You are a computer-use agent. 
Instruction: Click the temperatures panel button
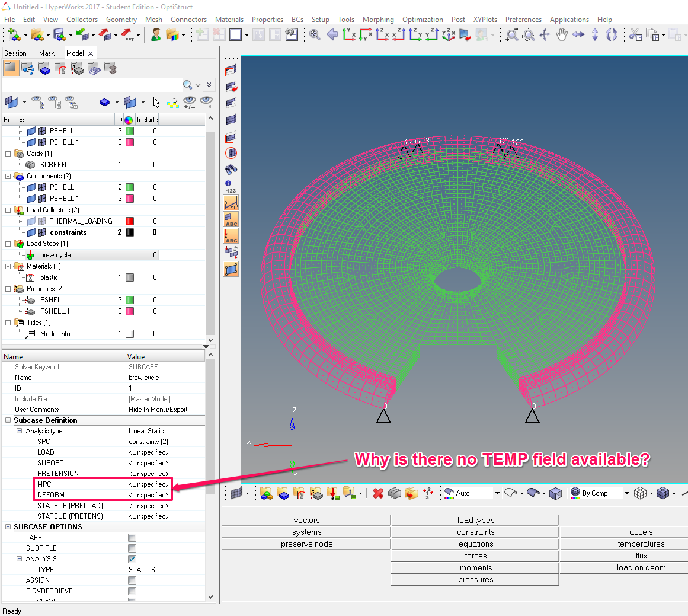[641, 544]
